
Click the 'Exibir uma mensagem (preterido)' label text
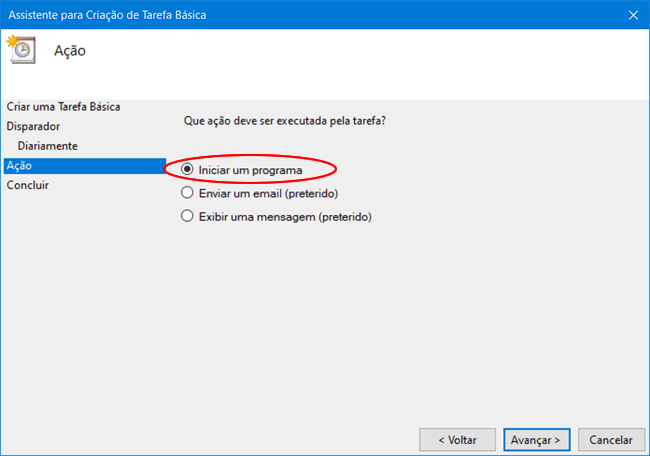285,215
